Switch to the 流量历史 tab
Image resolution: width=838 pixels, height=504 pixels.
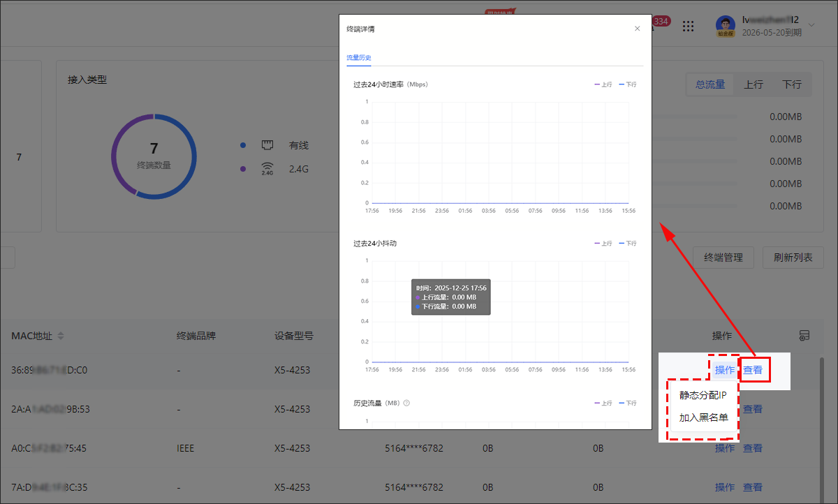point(358,57)
